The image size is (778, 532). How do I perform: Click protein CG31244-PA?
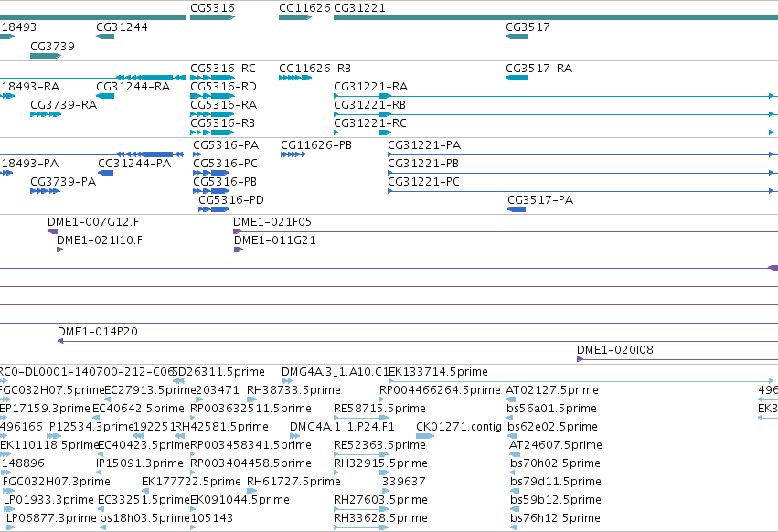(x=134, y=164)
